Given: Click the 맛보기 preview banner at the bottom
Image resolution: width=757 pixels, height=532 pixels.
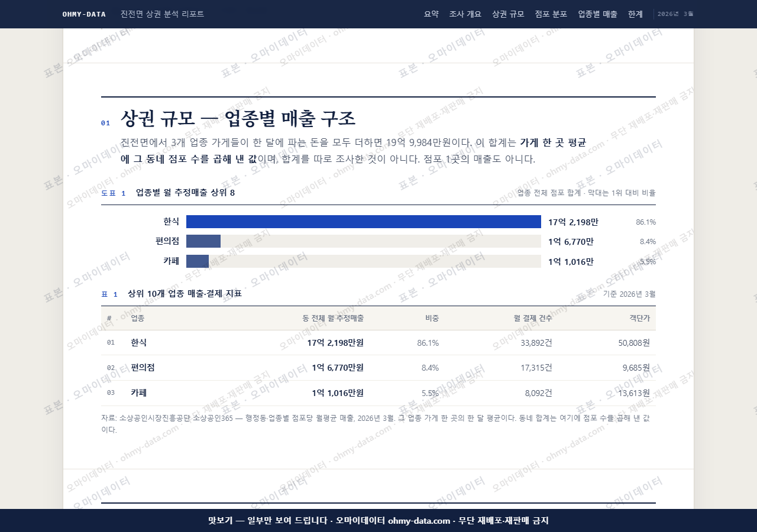Looking at the screenshot, I should click(378, 520).
